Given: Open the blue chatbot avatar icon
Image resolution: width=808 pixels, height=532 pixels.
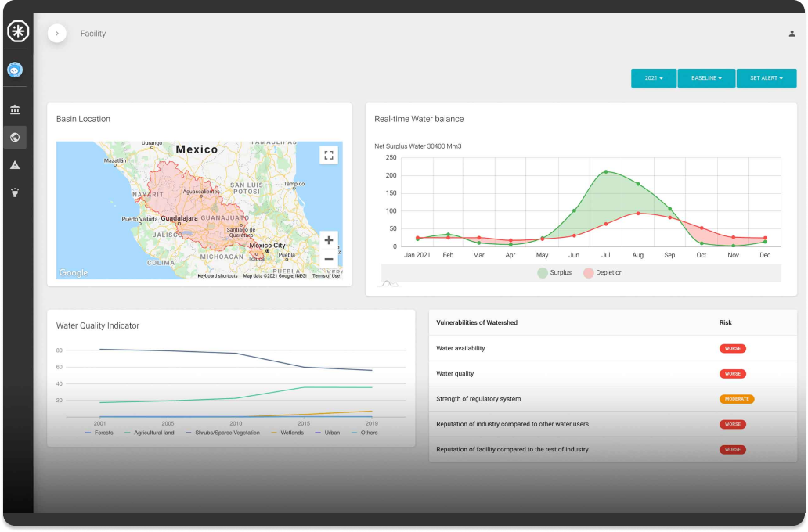Looking at the screenshot, I should [15, 70].
